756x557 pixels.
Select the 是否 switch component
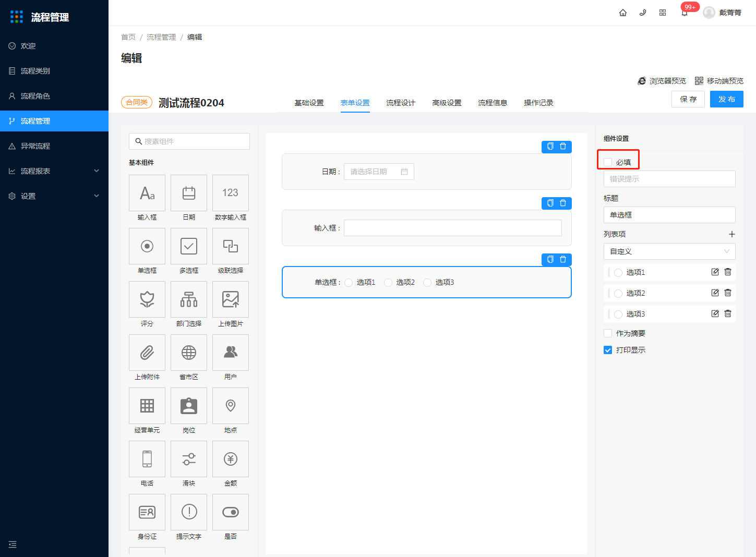click(231, 512)
